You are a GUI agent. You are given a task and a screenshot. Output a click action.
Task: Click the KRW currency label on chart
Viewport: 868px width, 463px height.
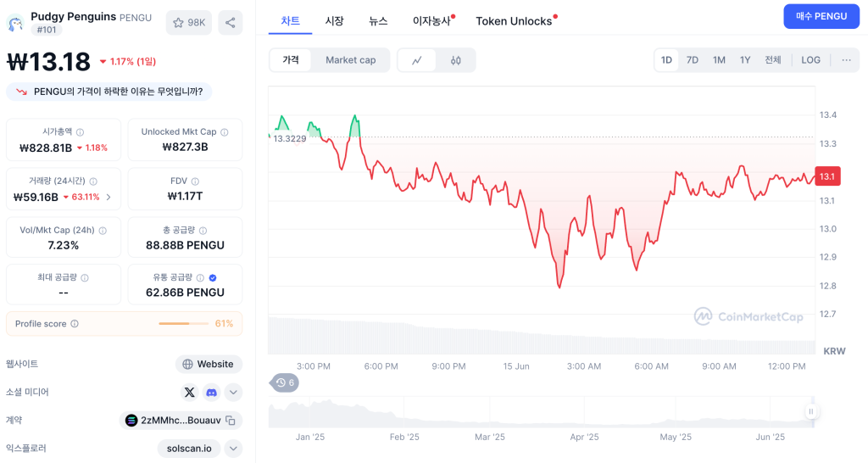834,351
